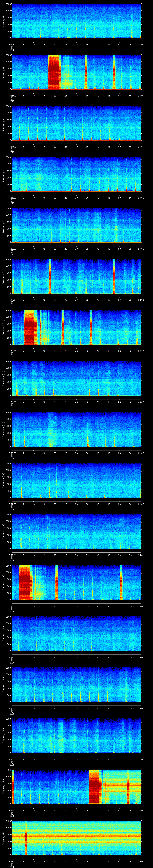Screen dimensions: 153x868
Task: Click the 7:24:00 start time label
Action: click(x=12, y=147)
